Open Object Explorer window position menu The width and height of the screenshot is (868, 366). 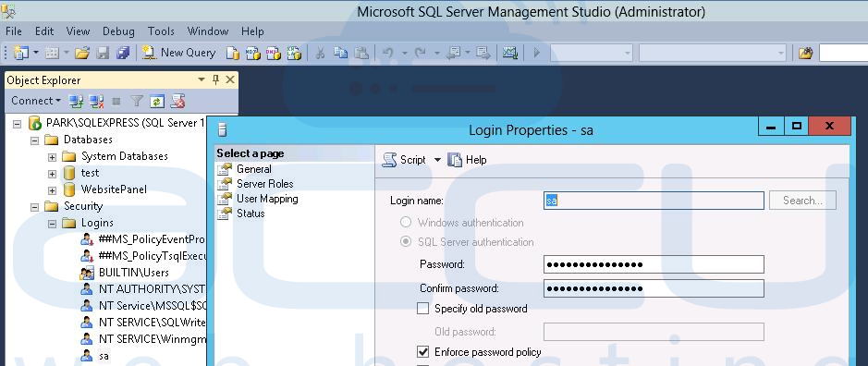point(202,79)
